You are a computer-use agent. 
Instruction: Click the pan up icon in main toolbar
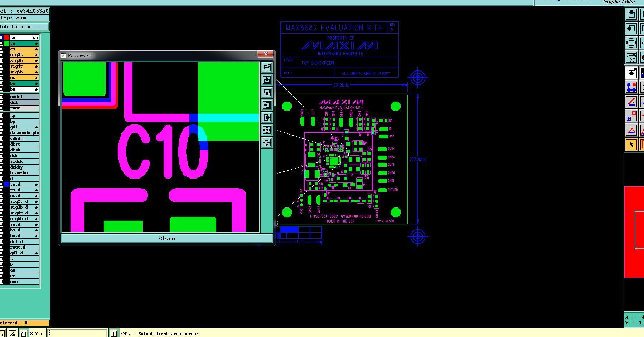pos(631,14)
